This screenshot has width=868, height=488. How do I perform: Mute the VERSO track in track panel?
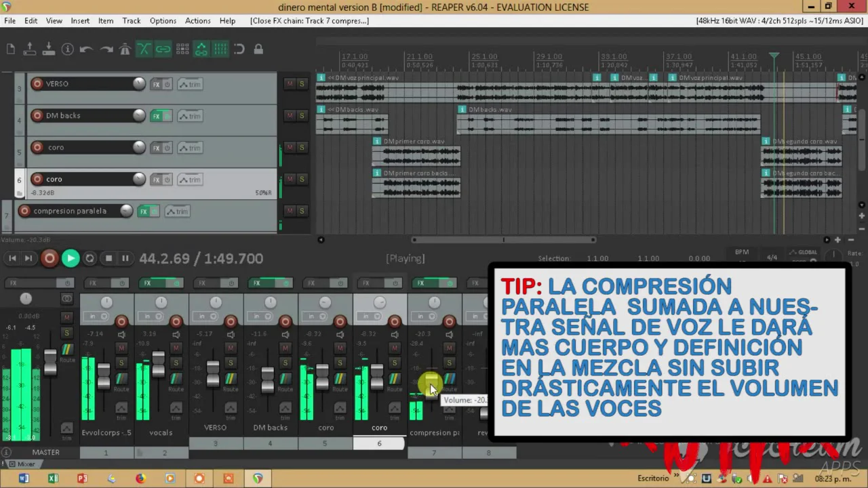pos(290,83)
